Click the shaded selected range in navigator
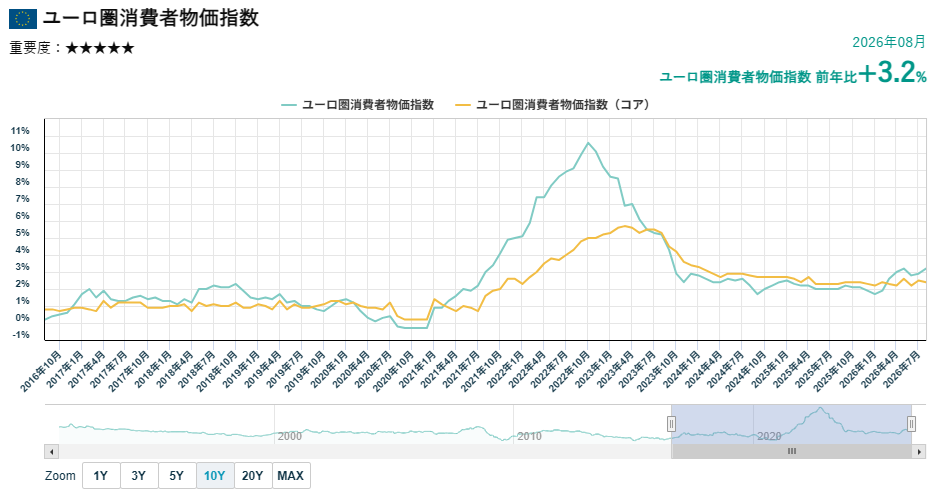 pos(791,424)
